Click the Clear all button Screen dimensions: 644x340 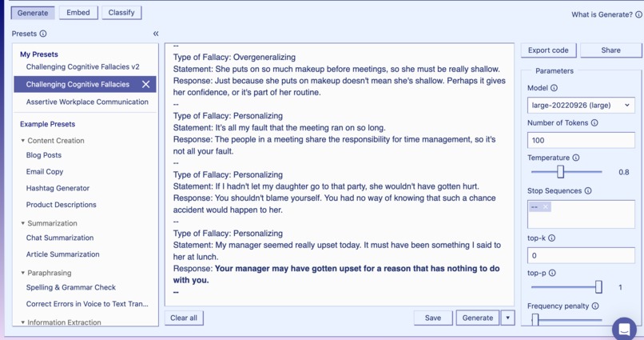184,318
